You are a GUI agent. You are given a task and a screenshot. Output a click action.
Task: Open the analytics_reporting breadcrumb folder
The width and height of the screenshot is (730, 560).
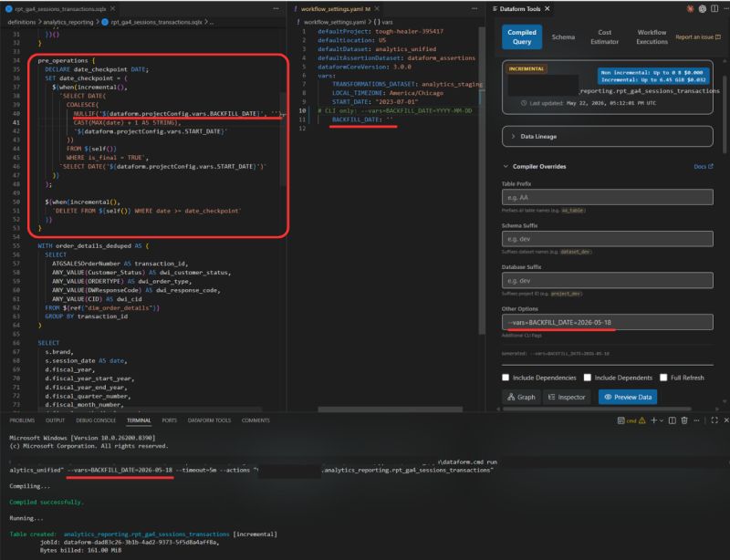point(68,22)
